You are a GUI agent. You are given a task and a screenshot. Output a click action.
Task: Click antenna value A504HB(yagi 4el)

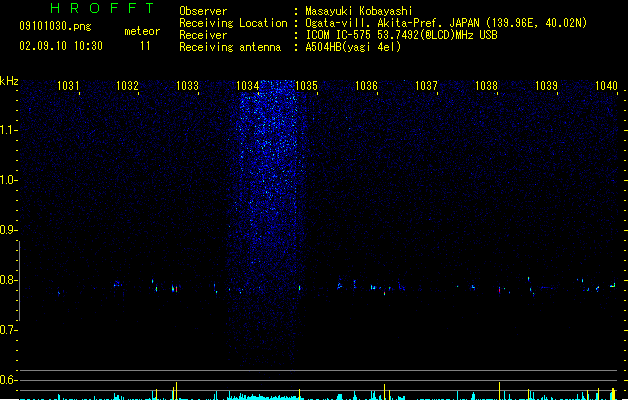(x=353, y=47)
